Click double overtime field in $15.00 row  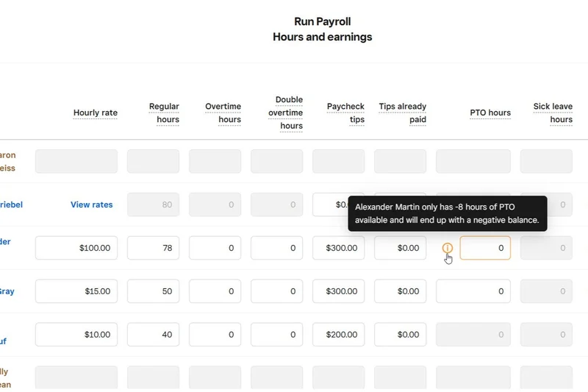(x=277, y=291)
